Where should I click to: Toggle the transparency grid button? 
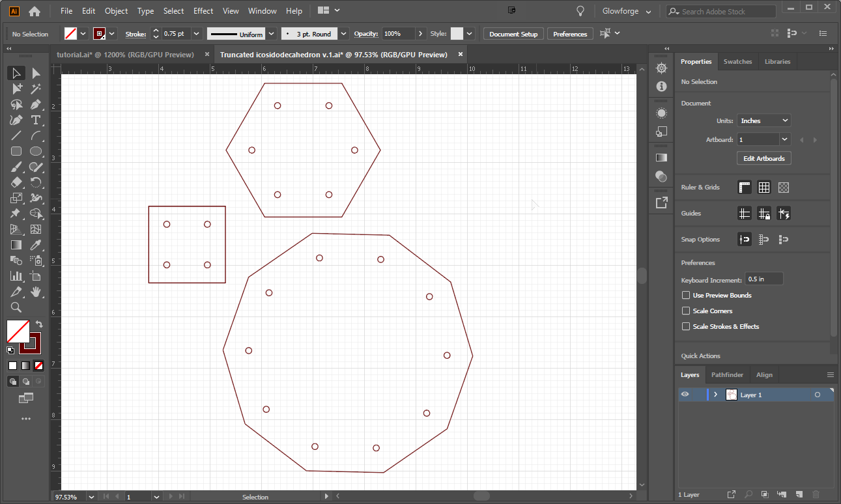pos(784,188)
